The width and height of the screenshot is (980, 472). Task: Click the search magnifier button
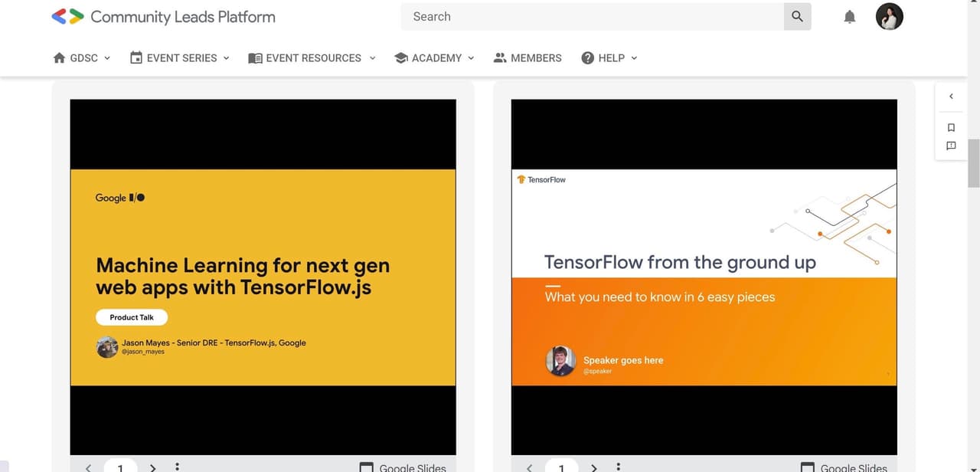(797, 17)
